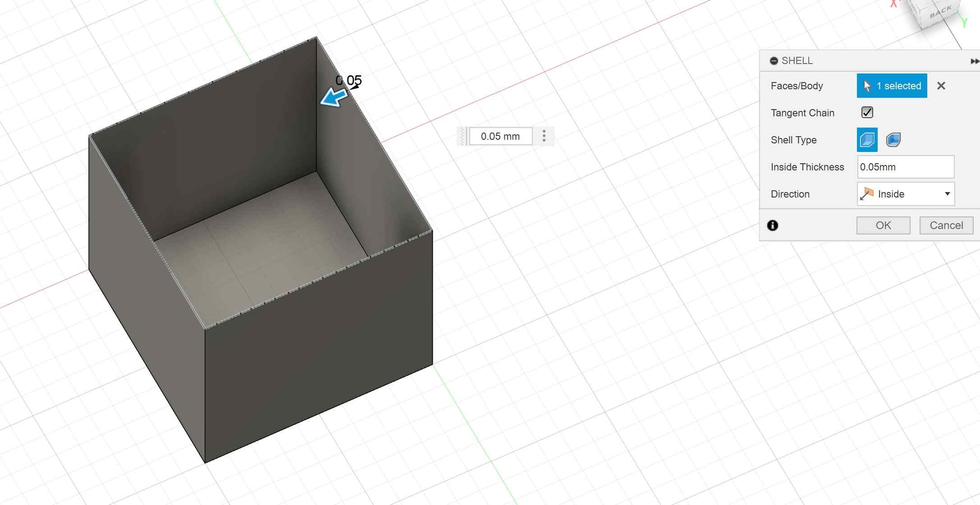This screenshot has width=980, height=505.
Task: Select the Rounded offset Shell Type icon
Action: tap(893, 140)
